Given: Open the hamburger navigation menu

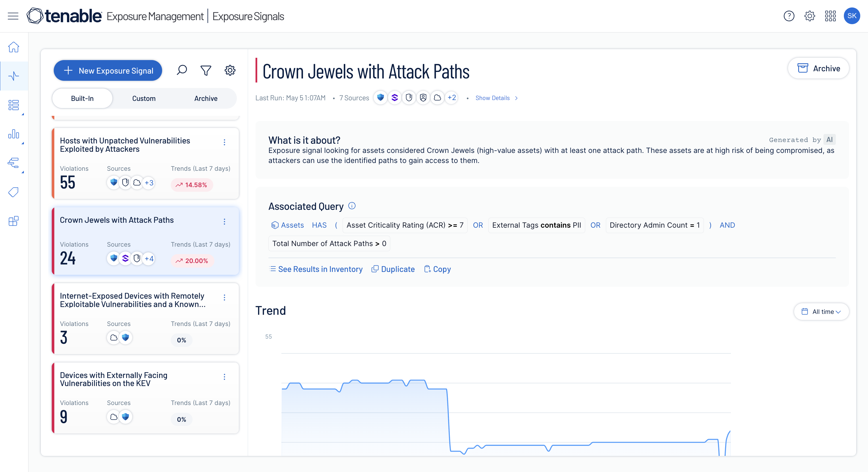Looking at the screenshot, I should (x=13, y=16).
